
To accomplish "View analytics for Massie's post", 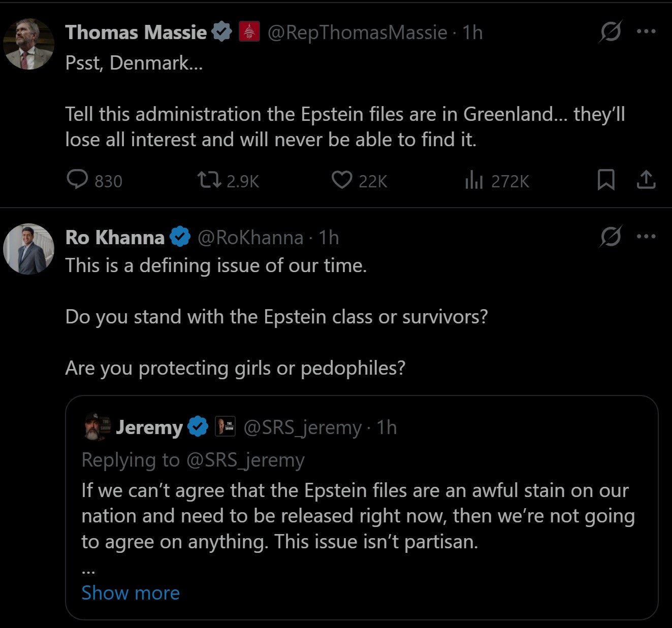I will point(474,180).
